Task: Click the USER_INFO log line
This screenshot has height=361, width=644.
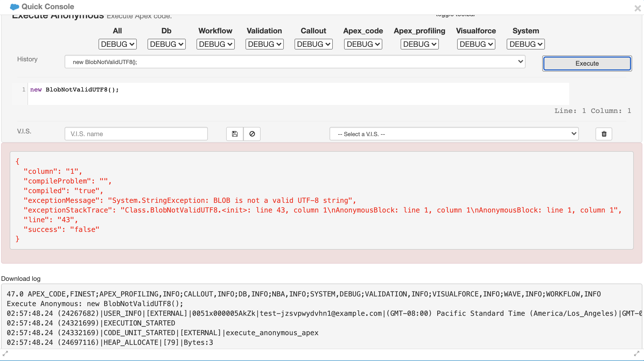Action: (x=324, y=313)
